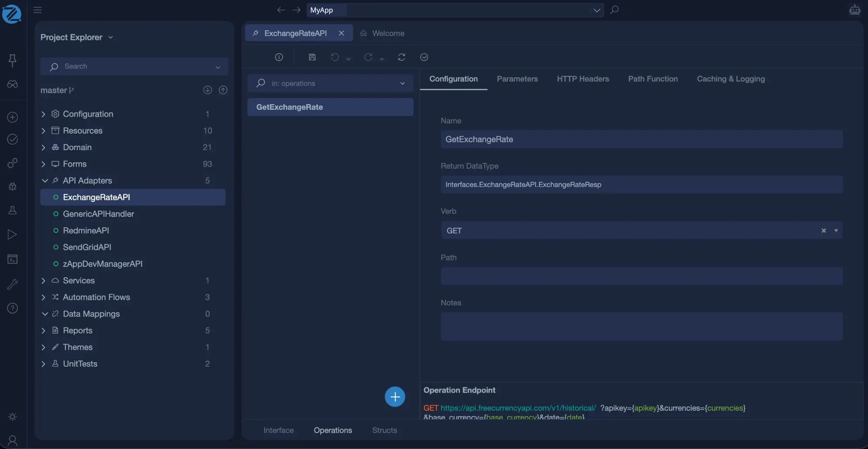Open the Caching & Logging tab
This screenshot has height=449, width=868.
tap(731, 79)
